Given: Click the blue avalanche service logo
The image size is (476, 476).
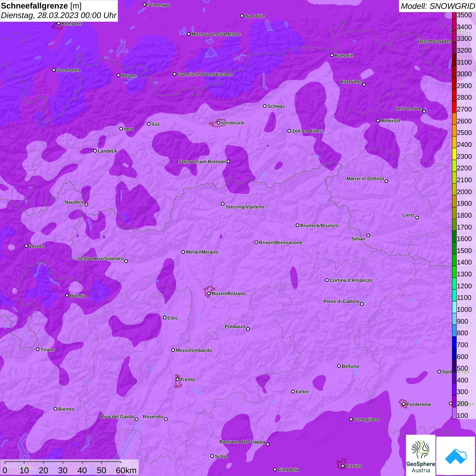Looking at the screenshot, I should tap(456, 456).
